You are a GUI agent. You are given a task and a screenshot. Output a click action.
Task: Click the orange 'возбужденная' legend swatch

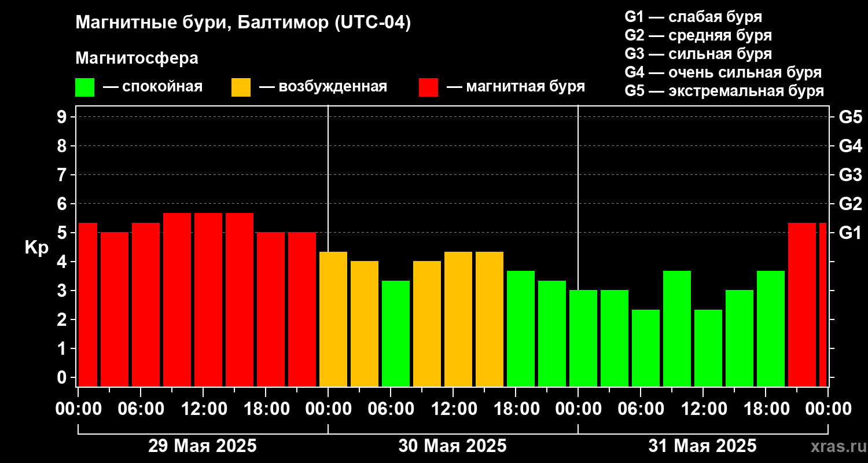coord(241,87)
